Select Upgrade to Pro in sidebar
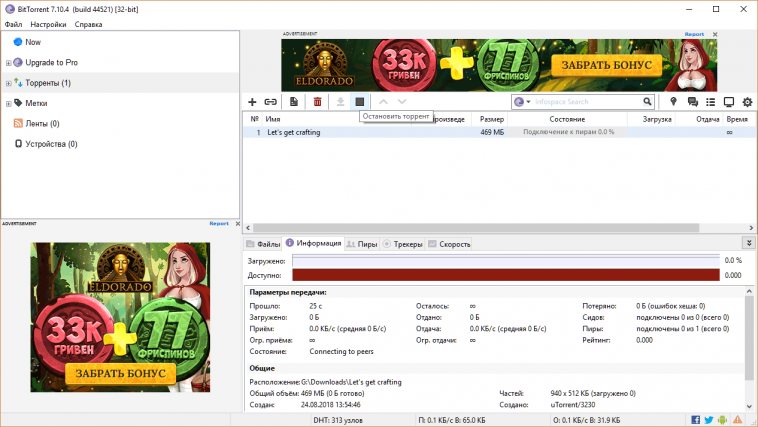The height and width of the screenshot is (427, 758). (x=51, y=62)
